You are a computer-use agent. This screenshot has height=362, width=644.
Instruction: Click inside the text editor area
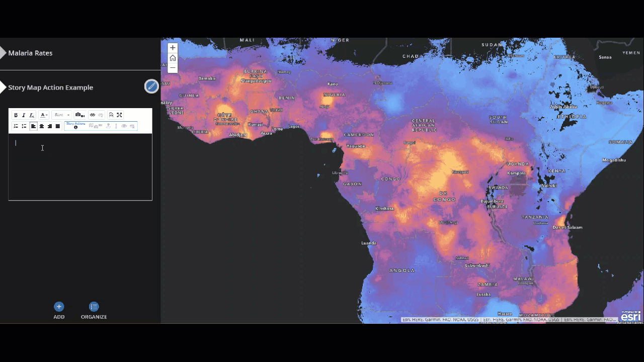coord(80,167)
